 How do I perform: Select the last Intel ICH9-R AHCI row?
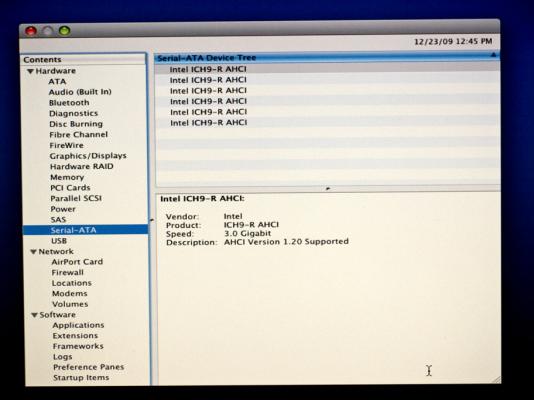[x=327, y=123]
